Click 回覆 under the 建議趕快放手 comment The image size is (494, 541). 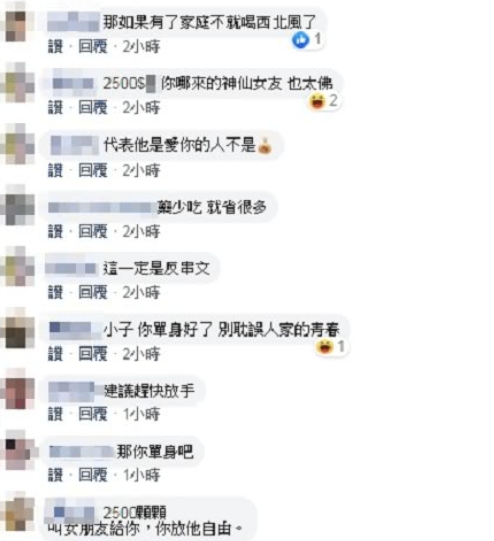click(x=93, y=414)
